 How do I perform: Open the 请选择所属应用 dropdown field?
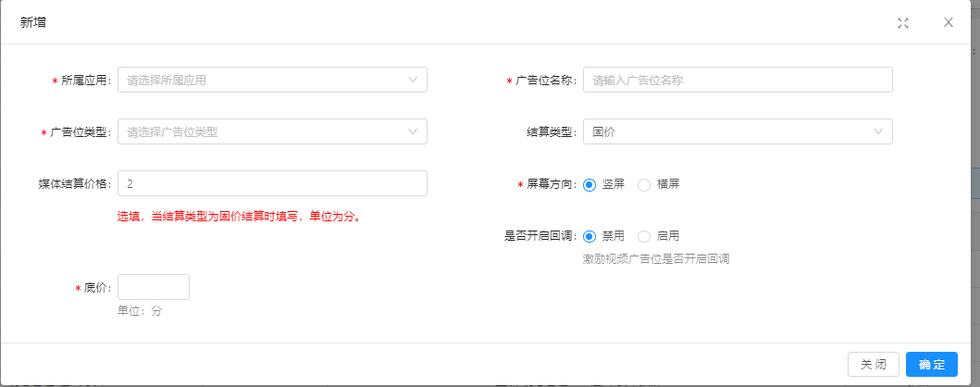coord(259,80)
